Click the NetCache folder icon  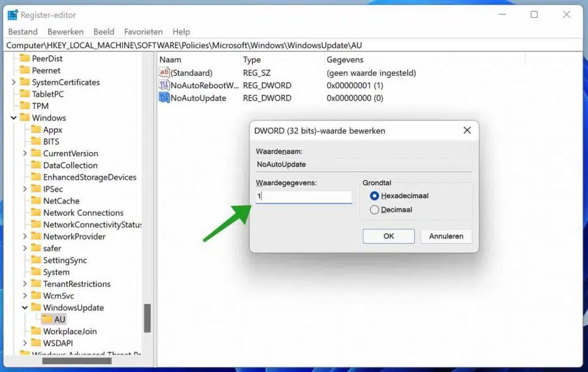coord(36,201)
